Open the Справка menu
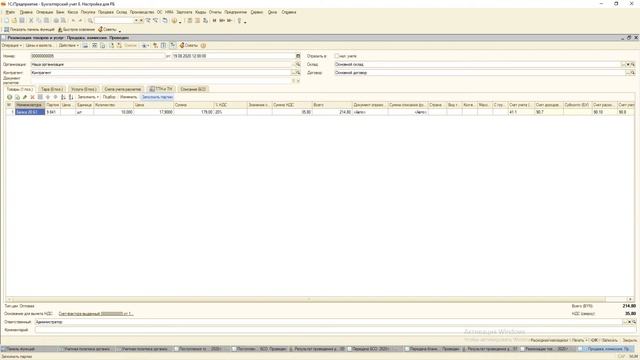Viewport: 640px width, 360px height. pos(289,12)
